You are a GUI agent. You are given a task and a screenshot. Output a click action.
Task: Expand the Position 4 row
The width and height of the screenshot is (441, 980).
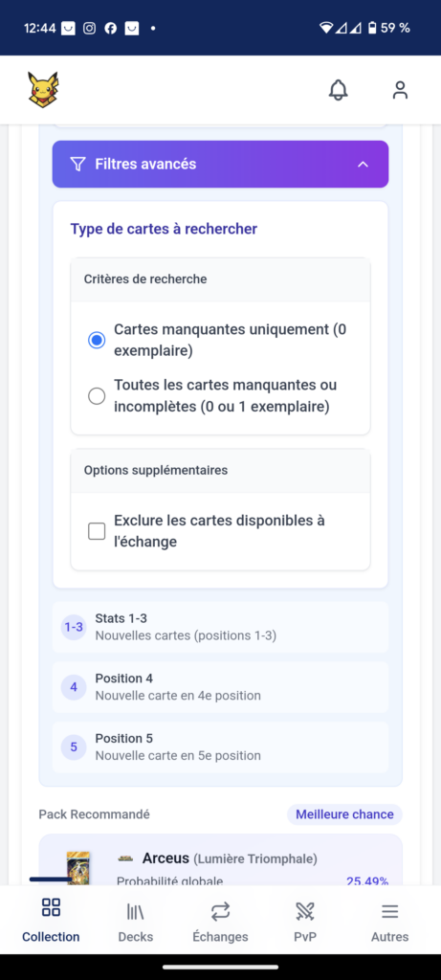[220, 687]
